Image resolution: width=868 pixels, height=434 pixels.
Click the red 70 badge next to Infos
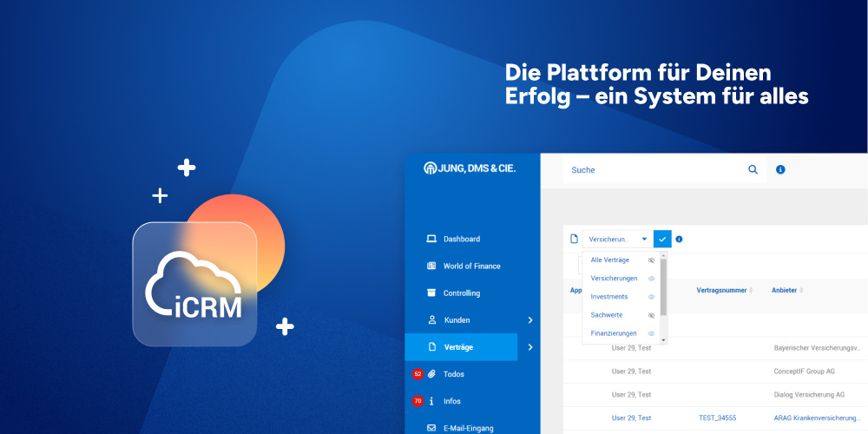point(418,401)
